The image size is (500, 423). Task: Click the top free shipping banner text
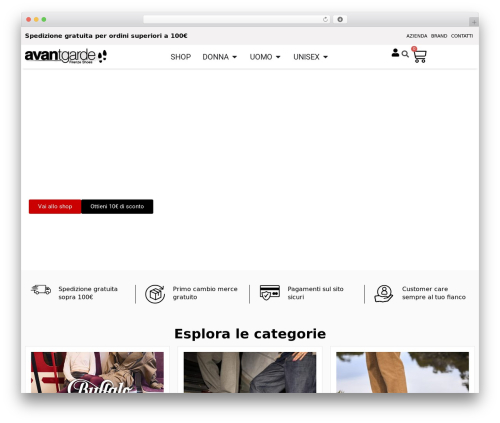coord(106,36)
